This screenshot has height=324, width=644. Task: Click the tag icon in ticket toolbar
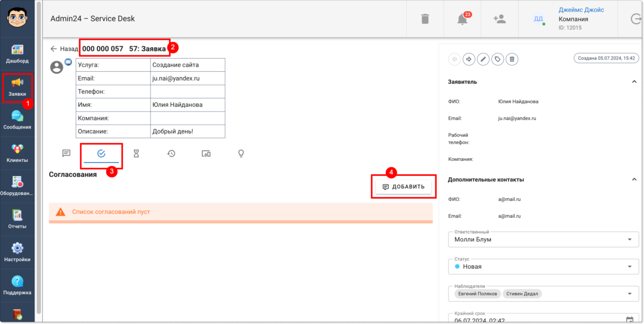(497, 59)
